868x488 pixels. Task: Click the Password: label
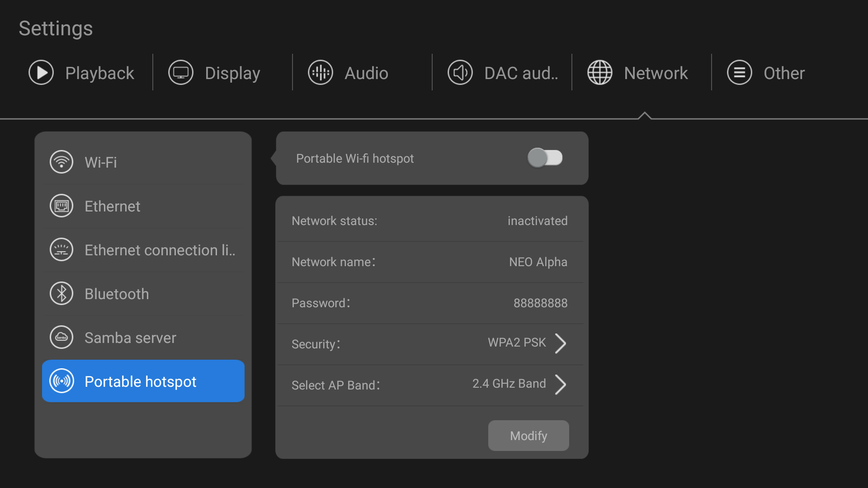321,303
